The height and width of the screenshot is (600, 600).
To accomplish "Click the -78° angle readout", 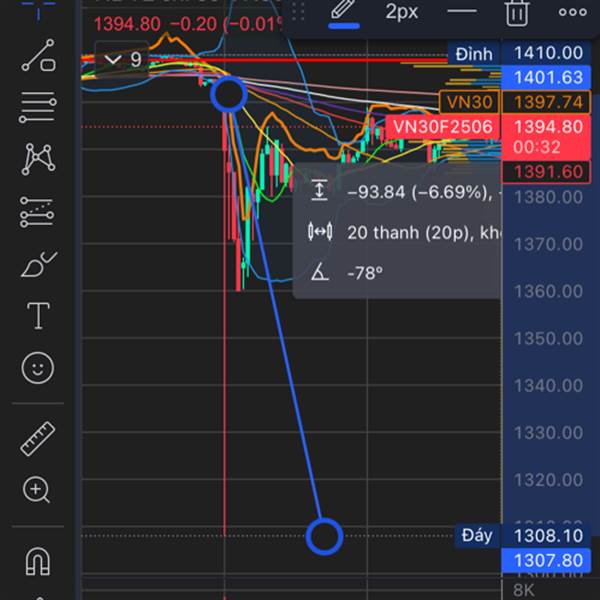I will 365,273.
